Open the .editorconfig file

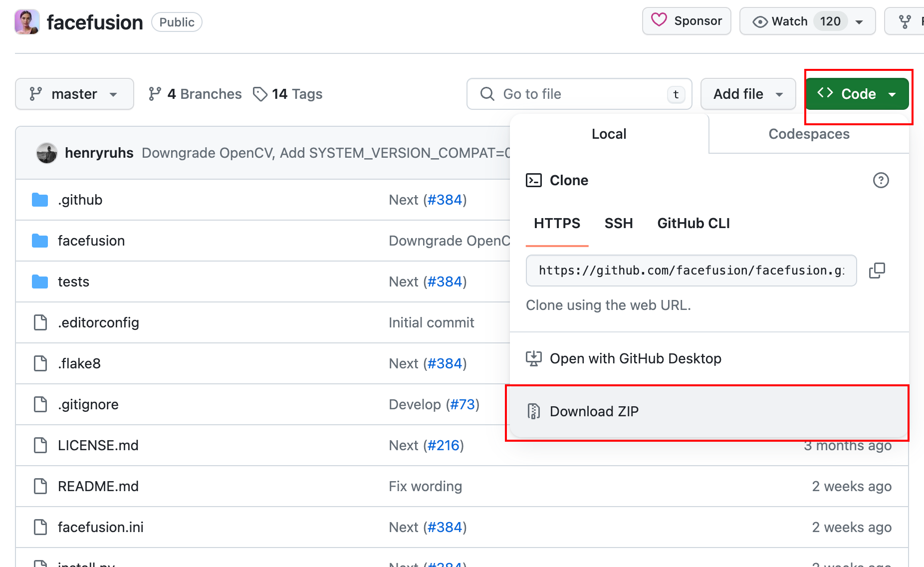pos(98,322)
